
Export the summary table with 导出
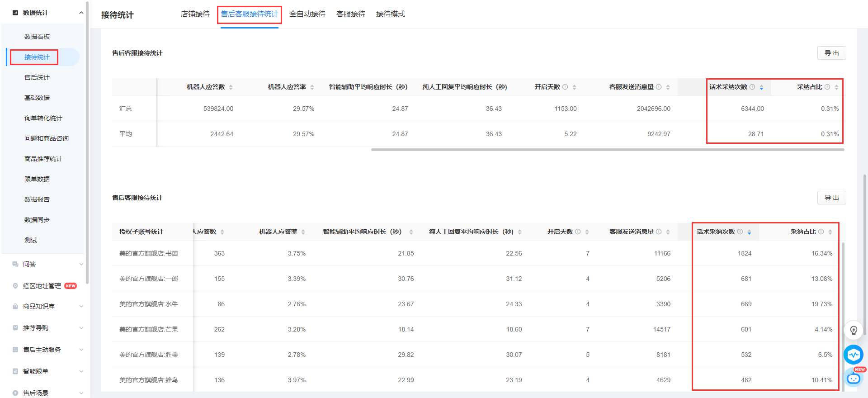tap(831, 53)
